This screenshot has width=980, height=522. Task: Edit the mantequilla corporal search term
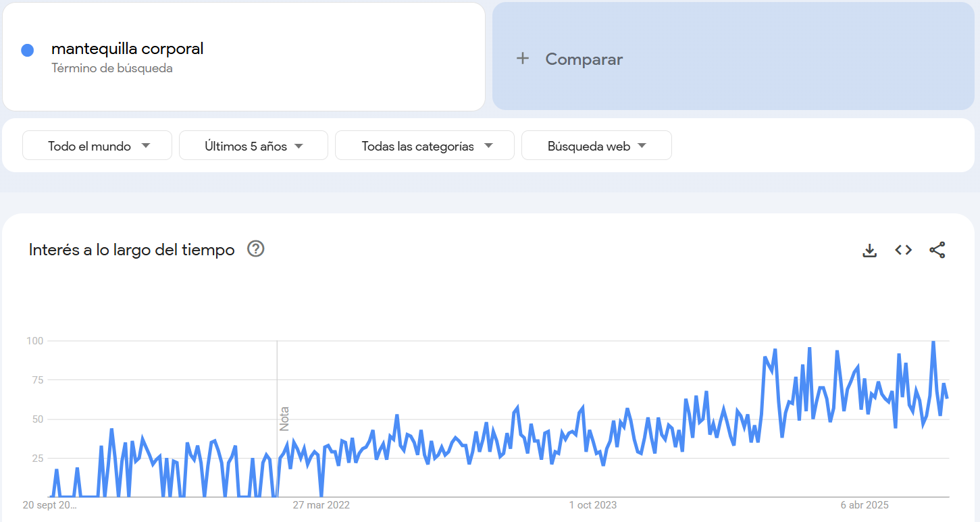click(x=128, y=49)
